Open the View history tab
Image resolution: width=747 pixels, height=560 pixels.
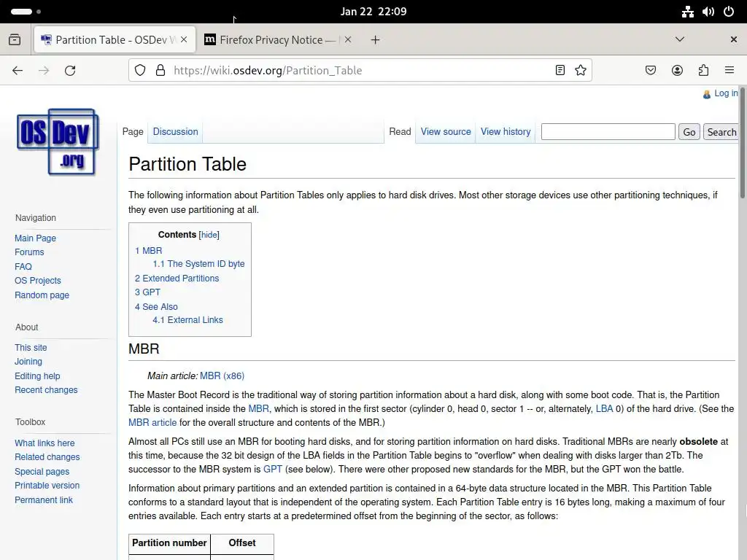point(506,131)
